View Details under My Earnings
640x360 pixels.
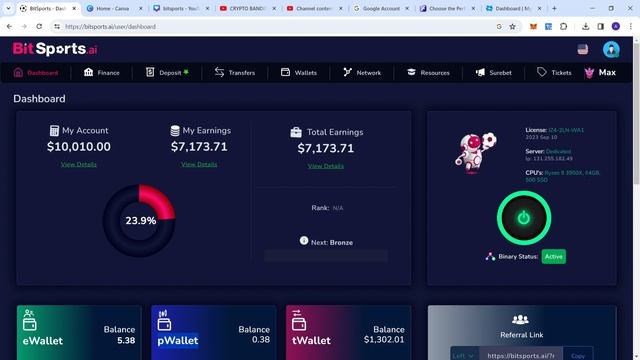(x=199, y=164)
